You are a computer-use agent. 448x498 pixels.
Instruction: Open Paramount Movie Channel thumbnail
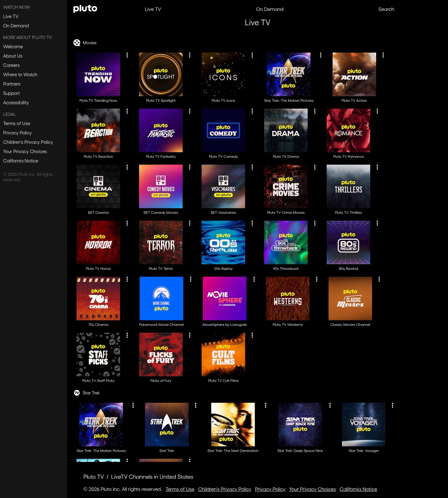(161, 298)
